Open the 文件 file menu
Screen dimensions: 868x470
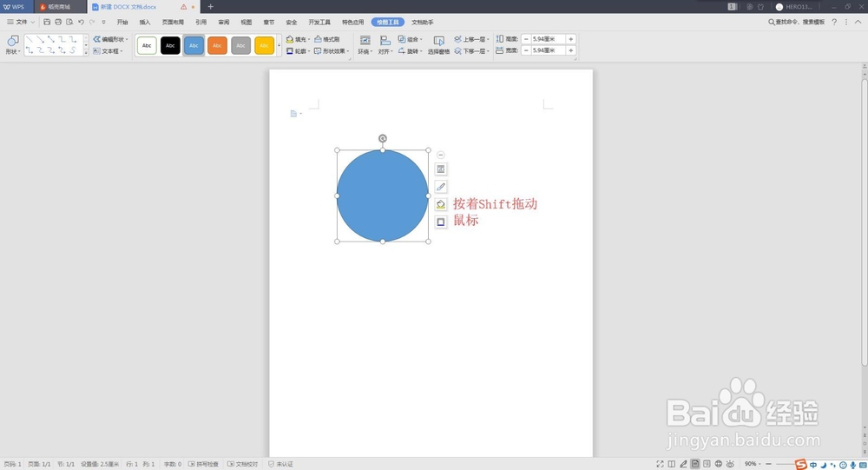(x=21, y=23)
